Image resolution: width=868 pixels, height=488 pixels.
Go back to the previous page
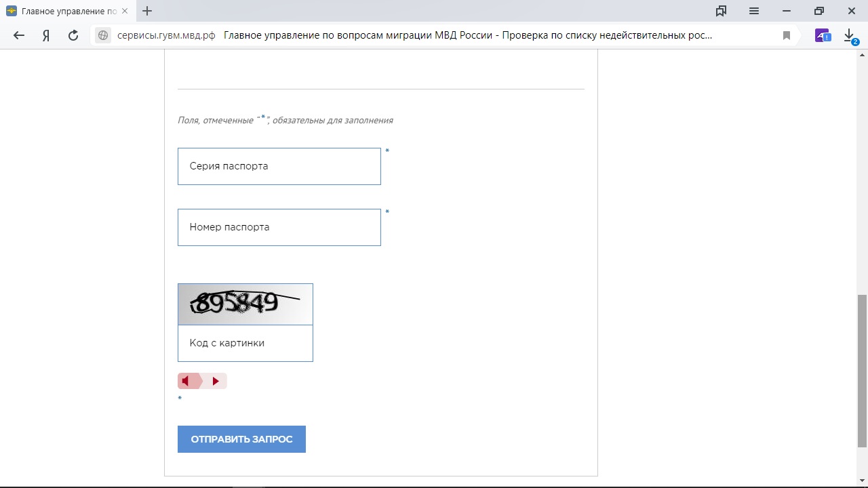(19, 35)
